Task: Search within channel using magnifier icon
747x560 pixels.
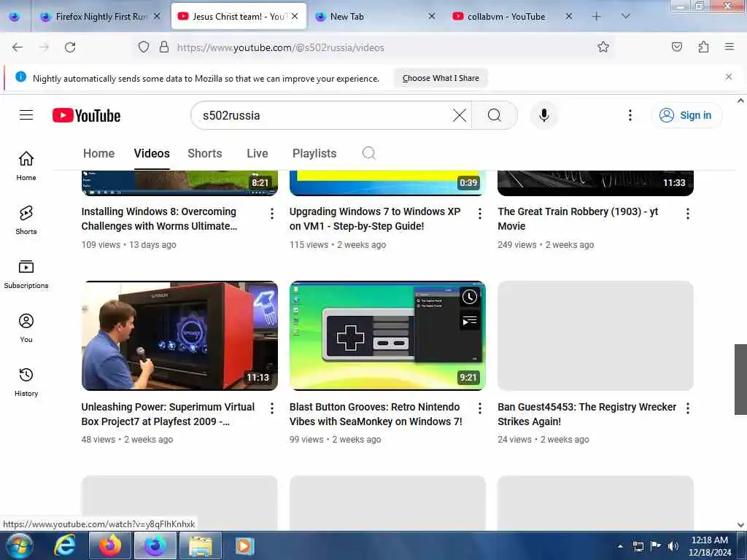Action: click(x=368, y=153)
